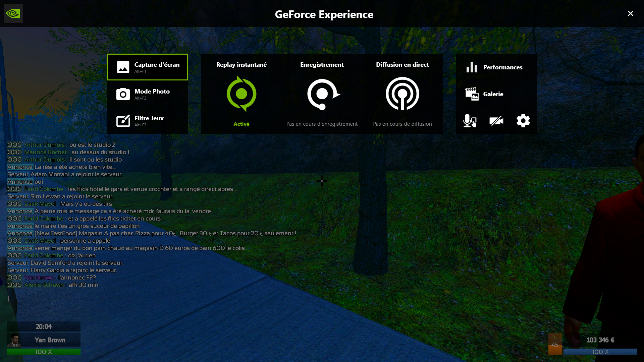This screenshot has height=362, width=644.
Task: Click the Replay instantané label
Action: 241,65
